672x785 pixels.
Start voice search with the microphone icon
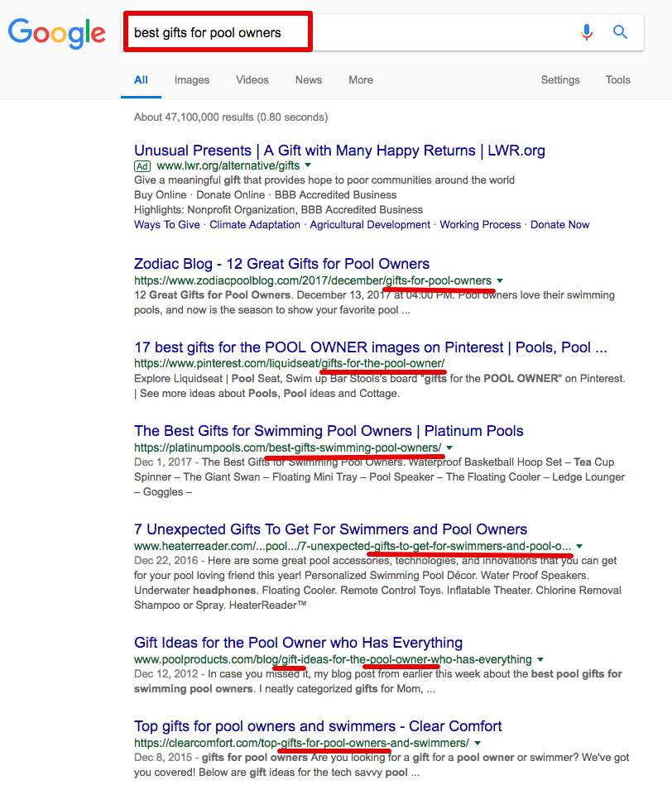[x=587, y=32]
